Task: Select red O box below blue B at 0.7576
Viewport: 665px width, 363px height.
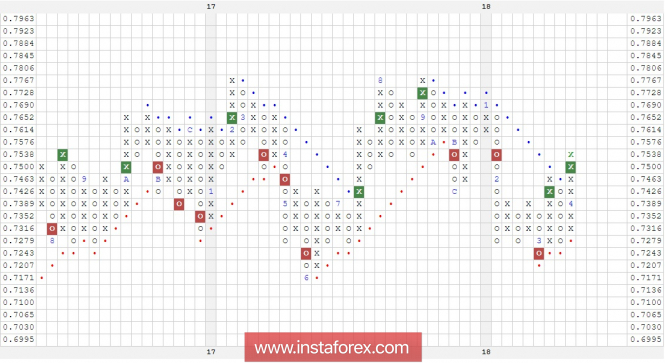Action: [x=454, y=154]
